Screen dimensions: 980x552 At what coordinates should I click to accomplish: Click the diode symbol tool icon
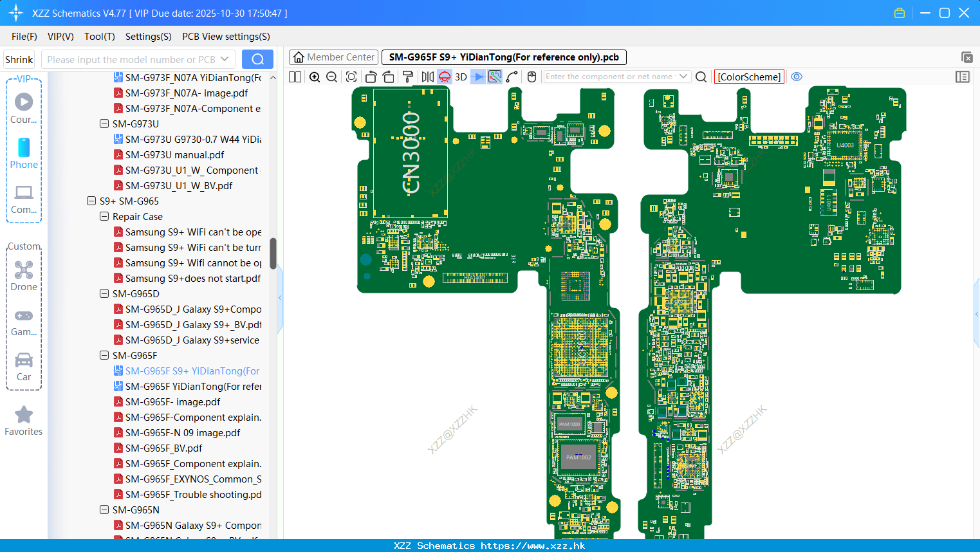(x=478, y=77)
